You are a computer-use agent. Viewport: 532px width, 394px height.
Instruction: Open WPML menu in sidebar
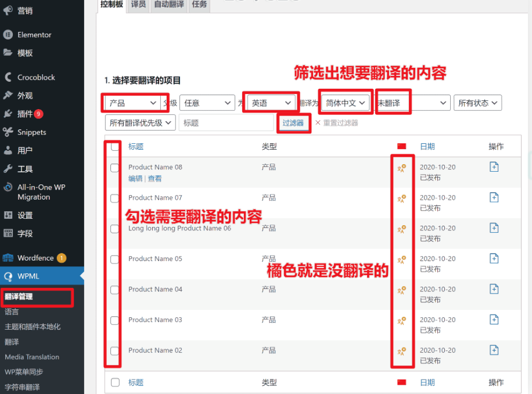(42, 276)
